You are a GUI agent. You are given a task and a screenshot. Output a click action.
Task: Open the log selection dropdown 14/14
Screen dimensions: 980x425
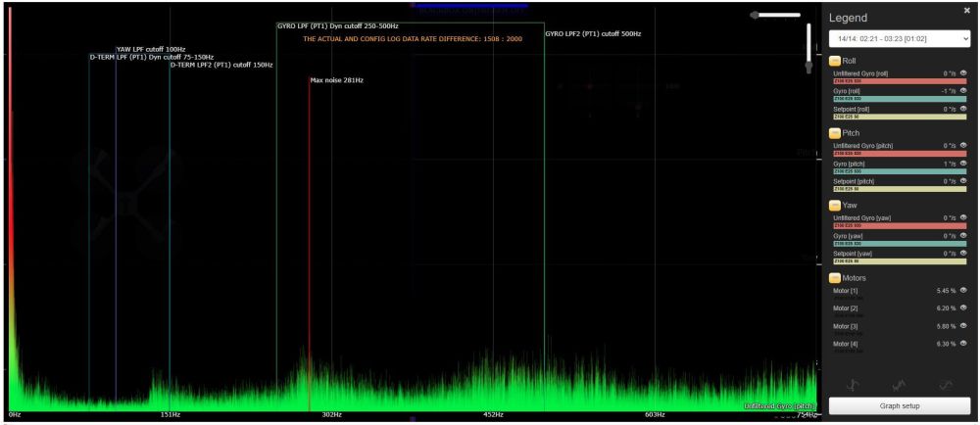(899, 37)
